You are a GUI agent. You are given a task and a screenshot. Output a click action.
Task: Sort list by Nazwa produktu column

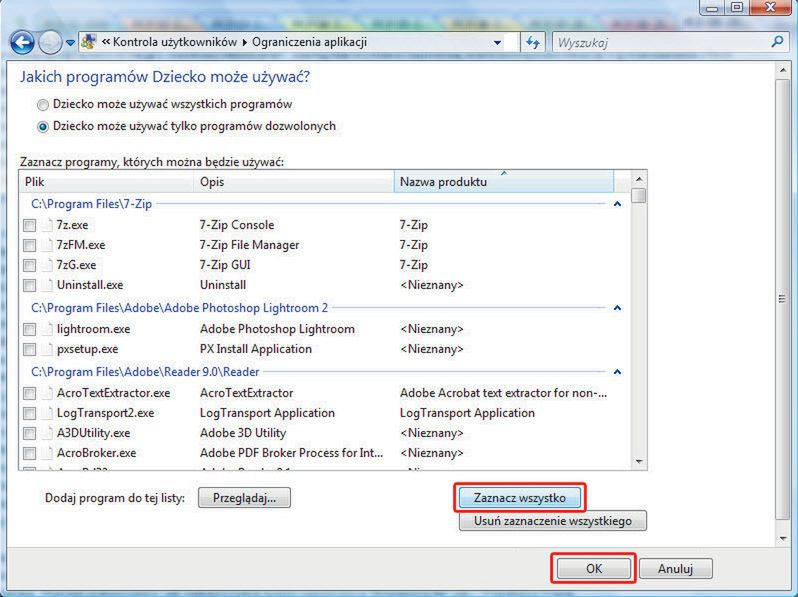(x=504, y=182)
